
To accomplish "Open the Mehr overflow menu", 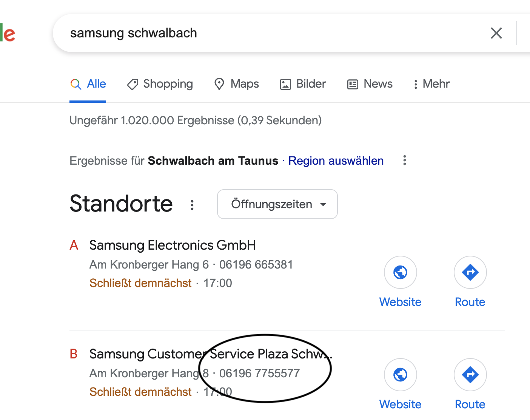I will tap(431, 84).
